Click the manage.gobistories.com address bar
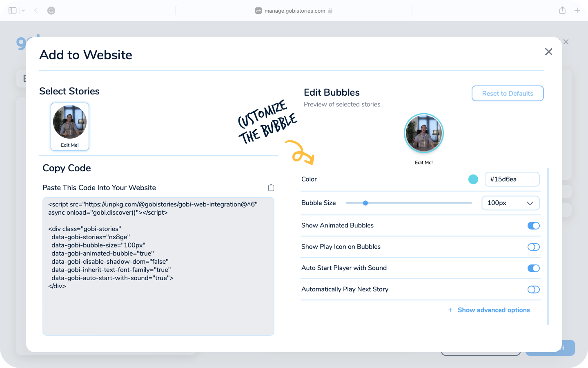This screenshot has width=588, height=368. (294, 11)
